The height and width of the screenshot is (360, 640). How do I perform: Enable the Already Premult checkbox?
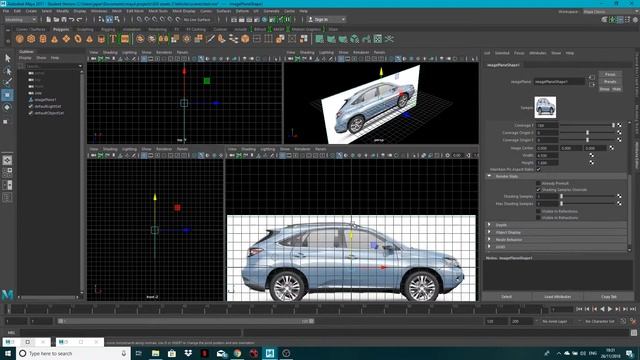coord(538,183)
